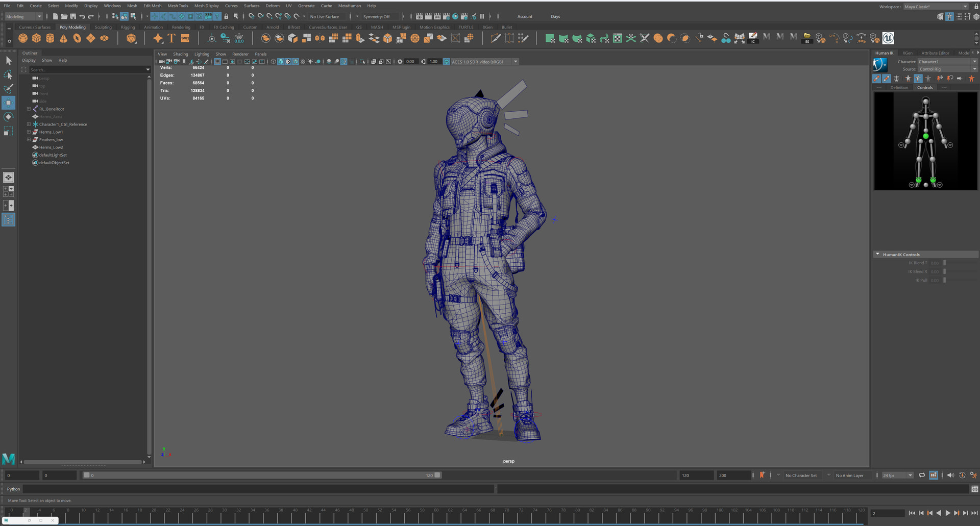Toggle the viewport grid display button
Screen dimensions: 980x526
tap(217, 62)
